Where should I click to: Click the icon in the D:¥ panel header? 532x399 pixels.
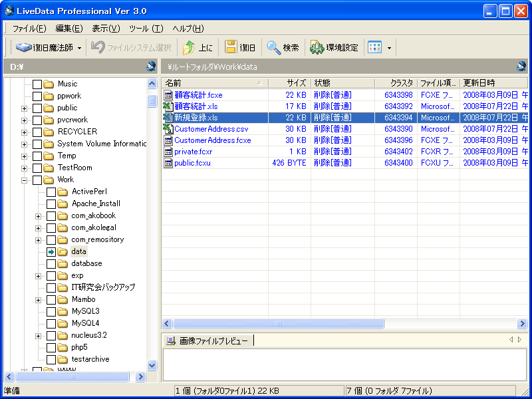click(151, 66)
